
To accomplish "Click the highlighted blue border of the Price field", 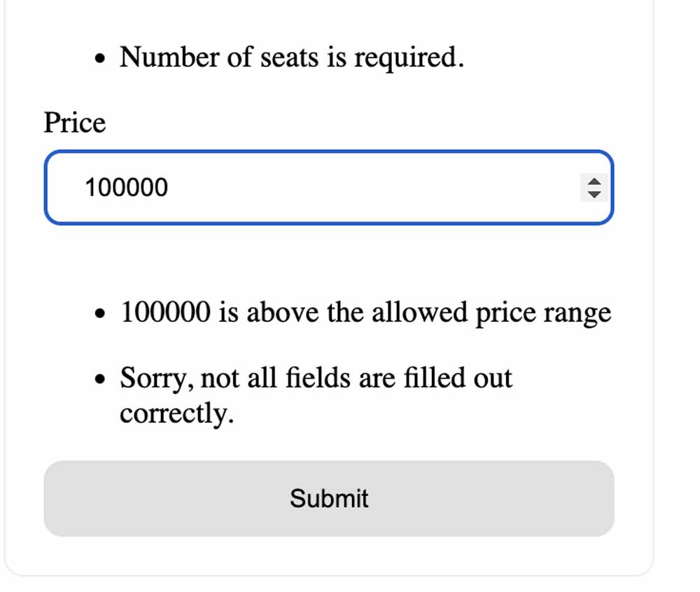I will coord(329,150).
